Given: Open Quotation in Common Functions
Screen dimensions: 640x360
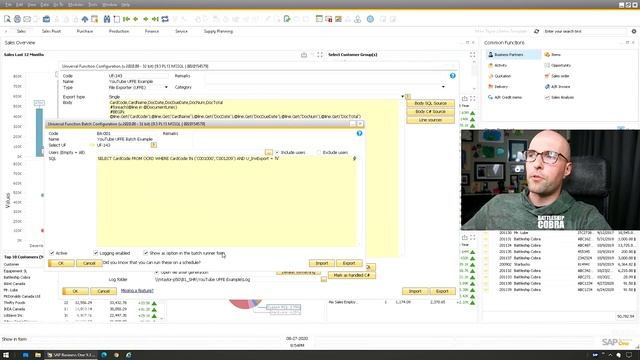Looking at the screenshot, I should (x=500, y=76).
